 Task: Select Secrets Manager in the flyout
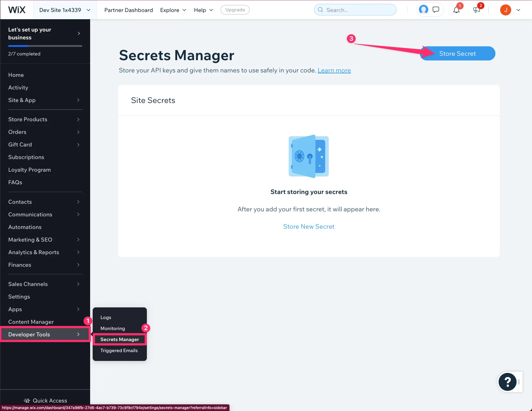pos(120,340)
